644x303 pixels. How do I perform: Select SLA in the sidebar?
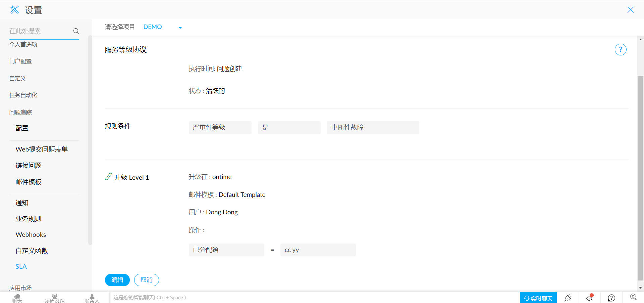21,266
